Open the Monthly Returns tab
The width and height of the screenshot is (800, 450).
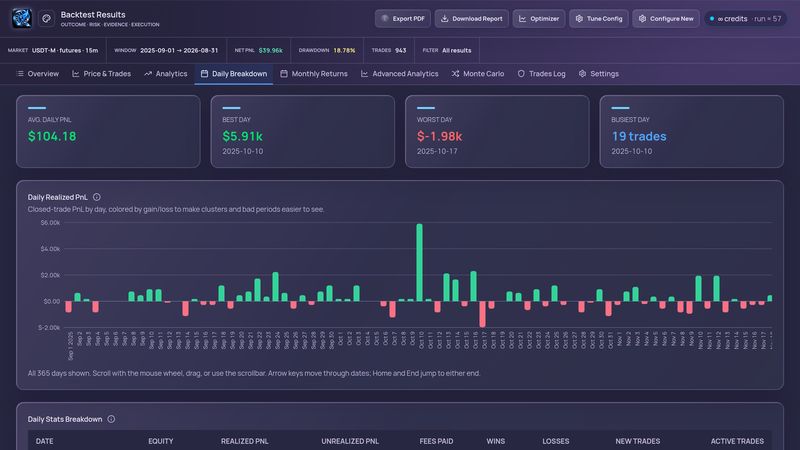pyautogui.click(x=314, y=73)
